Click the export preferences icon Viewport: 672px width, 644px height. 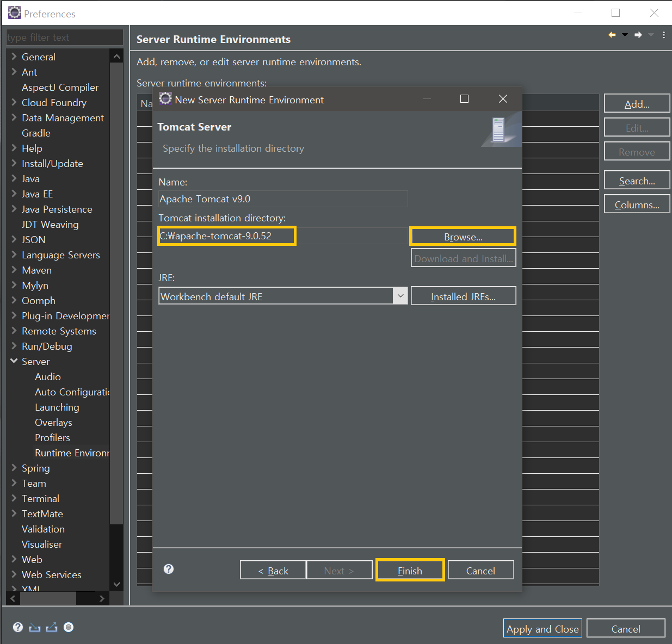52,628
